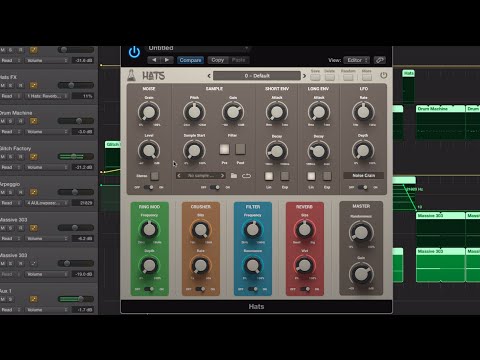This screenshot has width=480, height=360.
Task: Open the View Editor dropdown
Action: tap(356, 60)
